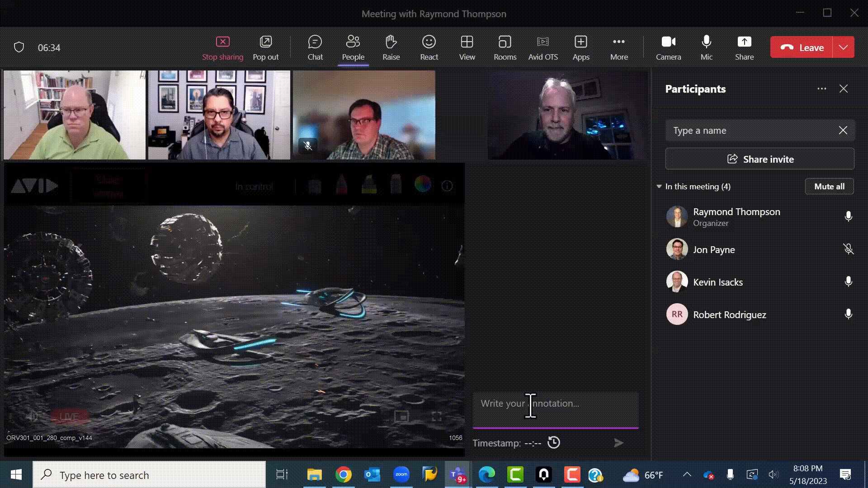868x488 pixels.
Task: Click the LIVE indicator button
Action: pyautogui.click(x=69, y=416)
